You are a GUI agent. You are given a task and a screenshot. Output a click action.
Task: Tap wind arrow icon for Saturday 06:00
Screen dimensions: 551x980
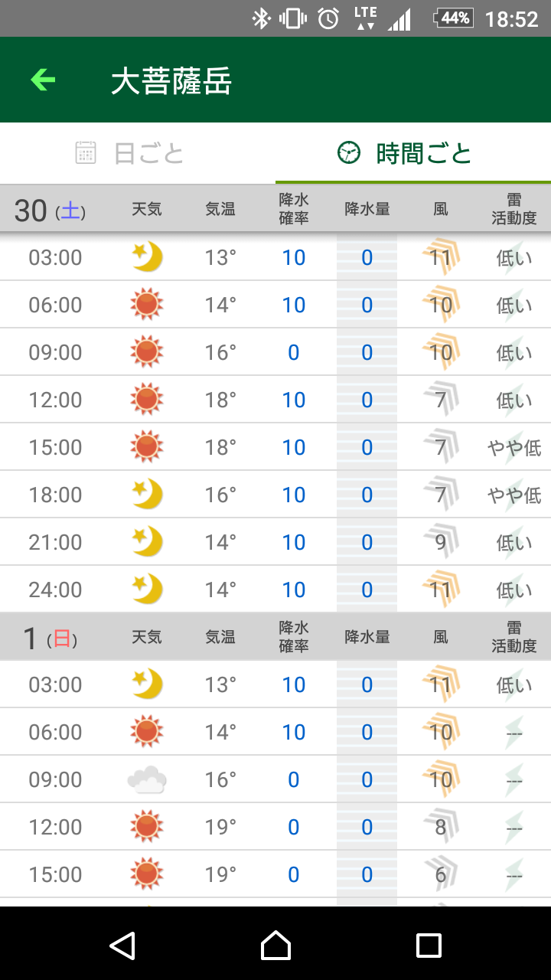click(441, 305)
